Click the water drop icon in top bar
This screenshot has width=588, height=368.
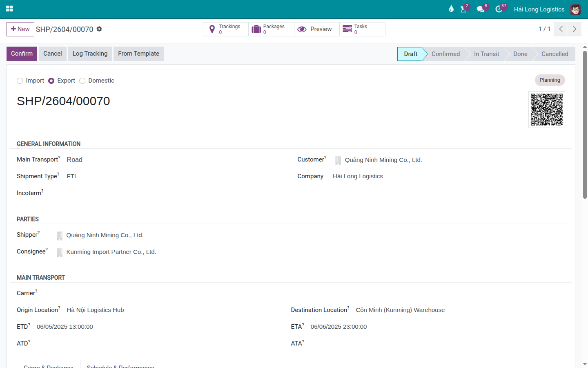[451, 9]
